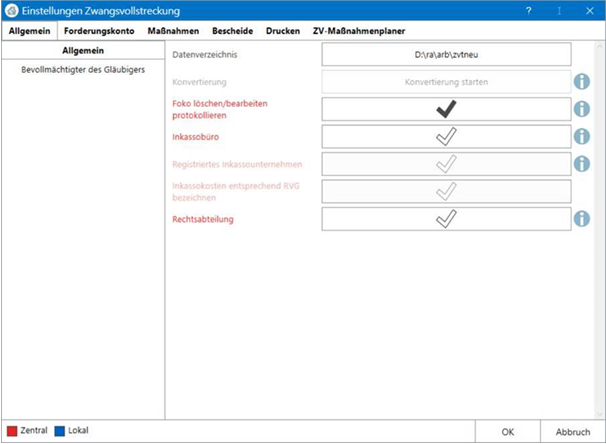
Task: Select Allgemein in the left sidebar list
Action: tap(83, 49)
